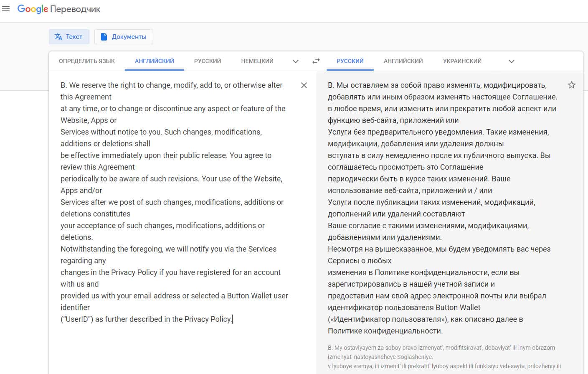Viewport: 588px width, 374px height.
Task: Select Определить язык as the source
Action: click(x=87, y=61)
